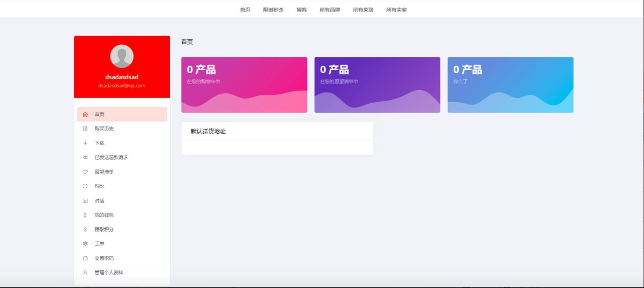644x288 pixels.
Task: Click the document icon beside 购买历史
Action: 85,128
